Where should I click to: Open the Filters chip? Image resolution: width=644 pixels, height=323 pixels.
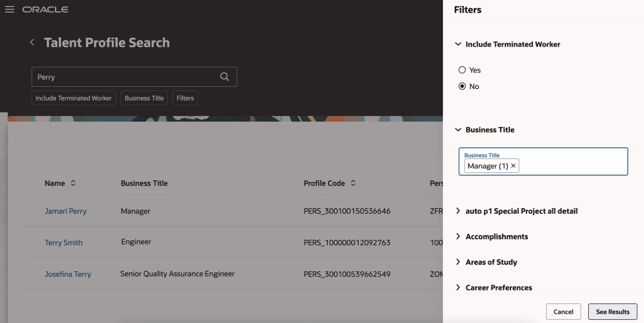point(185,98)
